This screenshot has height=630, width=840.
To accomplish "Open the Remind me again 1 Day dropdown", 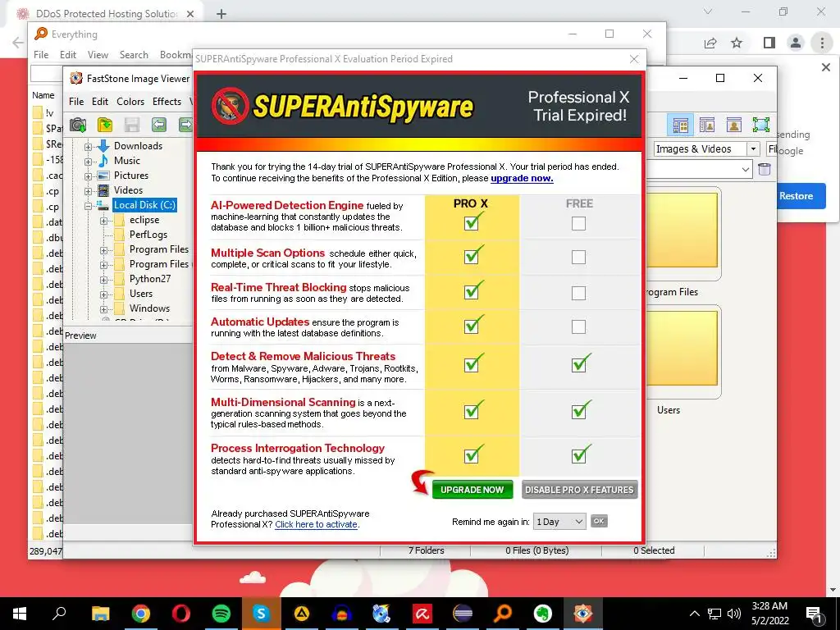I will pyautogui.click(x=559, y=521).
